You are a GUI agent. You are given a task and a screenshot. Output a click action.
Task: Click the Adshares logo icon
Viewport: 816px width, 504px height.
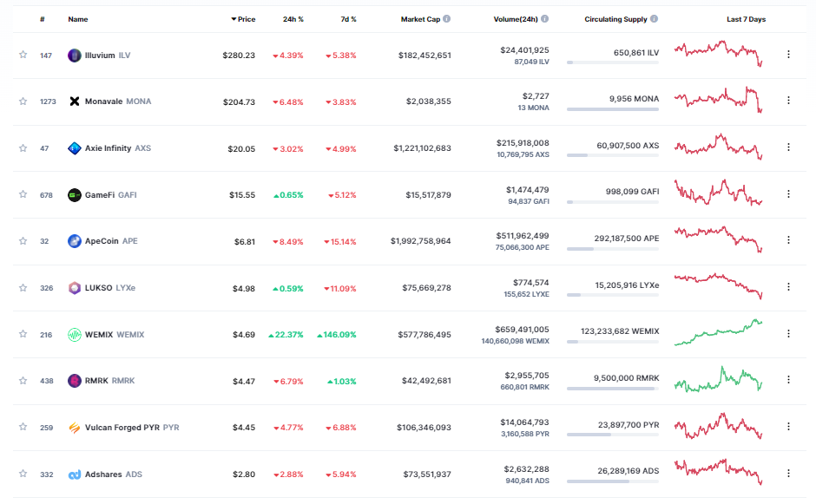click(75, 475)
